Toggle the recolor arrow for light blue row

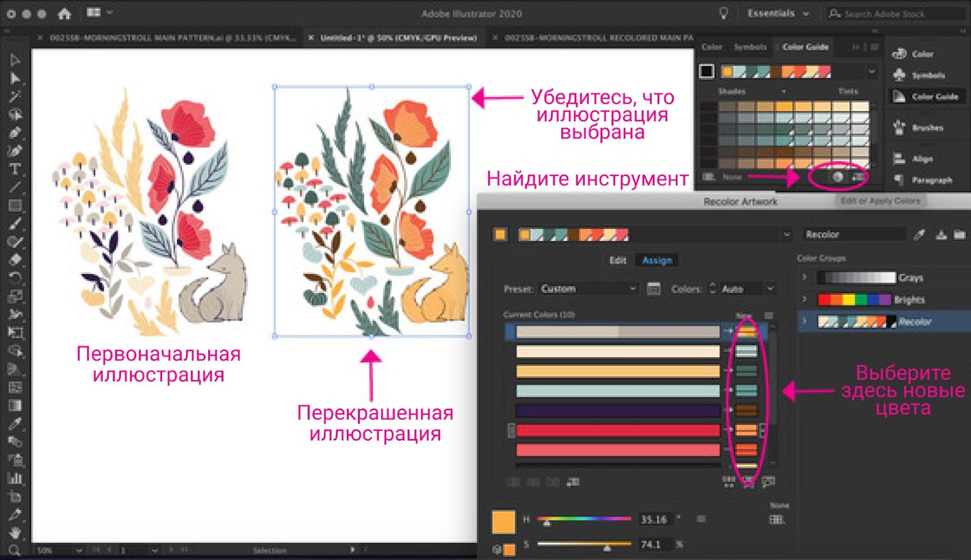pyautogui.click(x=728, y=390)
